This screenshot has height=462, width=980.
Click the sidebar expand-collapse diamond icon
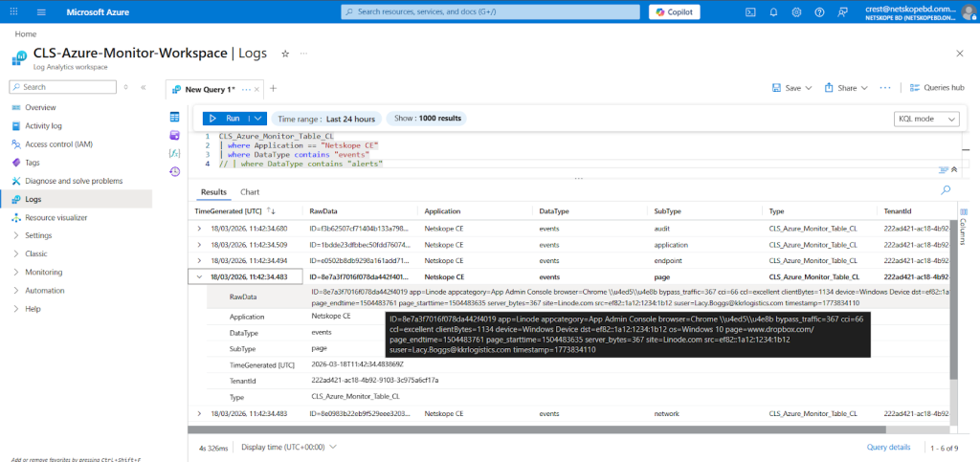(x=125, y=87)
